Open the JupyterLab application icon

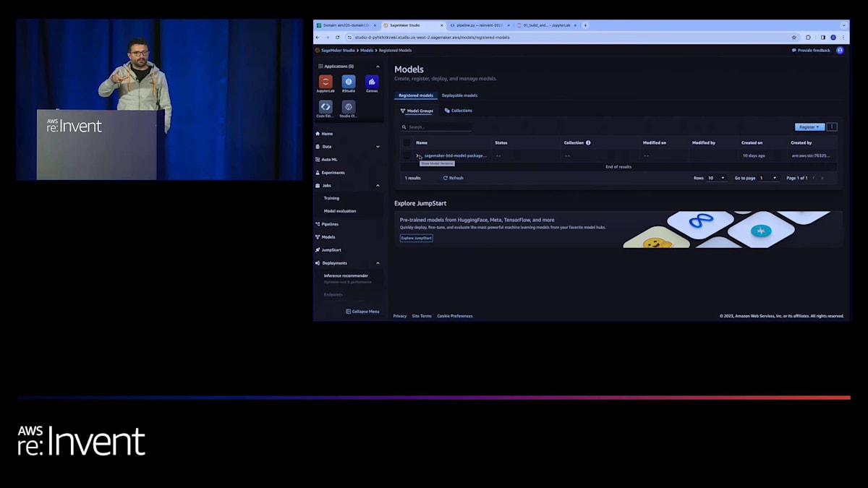coord(325,82)
